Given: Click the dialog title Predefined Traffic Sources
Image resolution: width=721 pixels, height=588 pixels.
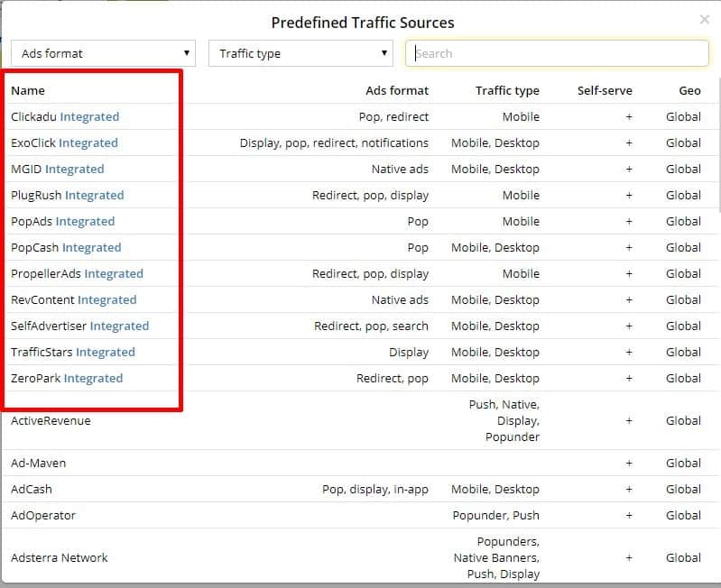Looking at the screenshot, I should point(363,23).
